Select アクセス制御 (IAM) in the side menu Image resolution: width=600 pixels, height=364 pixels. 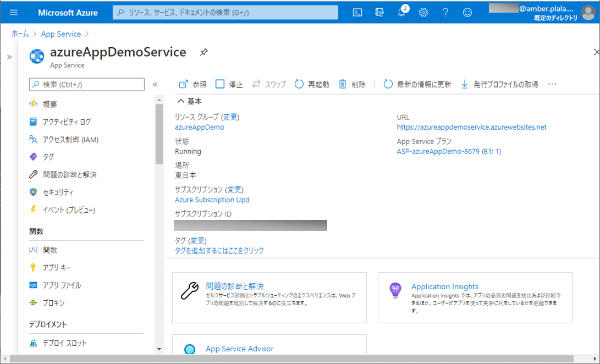(x=70, y=140)
